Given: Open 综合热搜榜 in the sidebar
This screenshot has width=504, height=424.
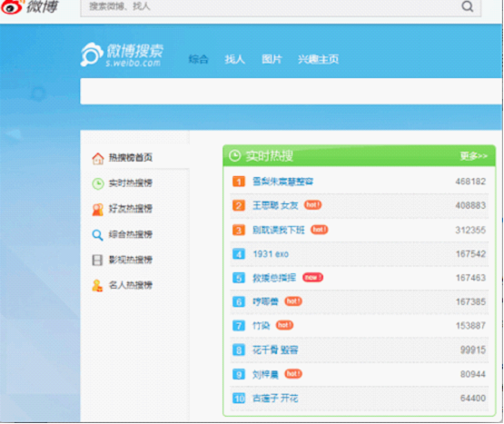Looking at the screenshot, I should point(130,234).
